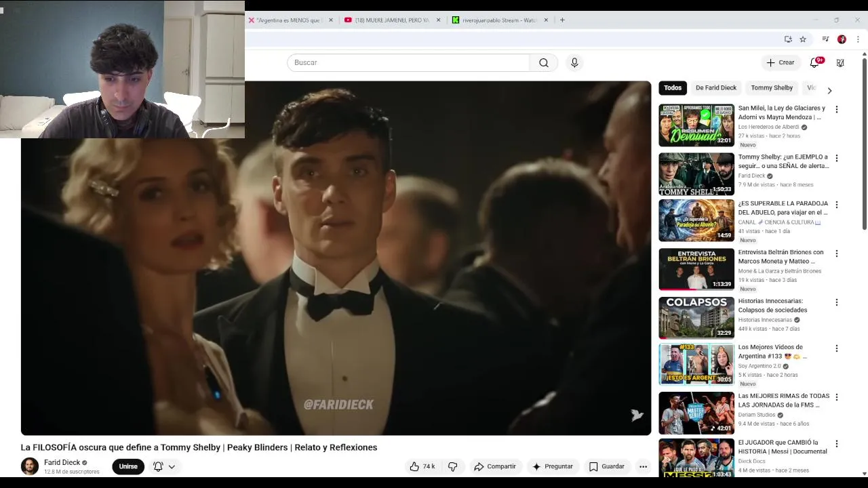Image resolution: width=868 pixels, height=488 pixels.
Task: Close the 'Argentina es MENOS que' tab
Action: [x=331, y=20]
